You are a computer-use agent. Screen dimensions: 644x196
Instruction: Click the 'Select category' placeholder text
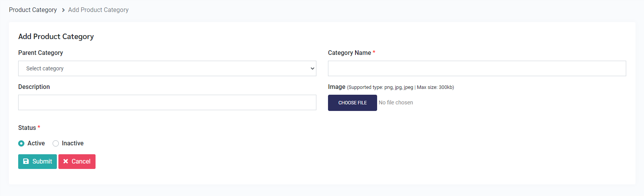pyautogui.click(x=45, y=68)
